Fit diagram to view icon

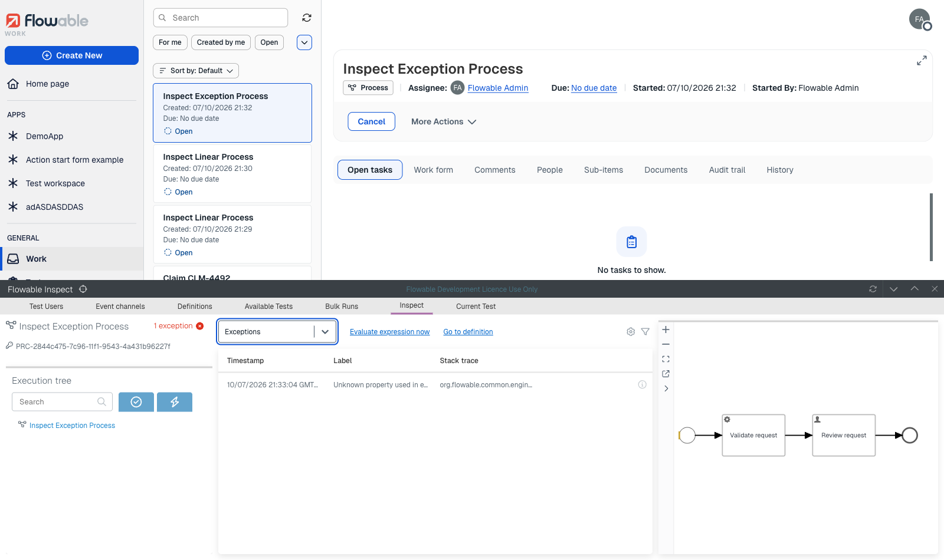click(x=666, y=359)
